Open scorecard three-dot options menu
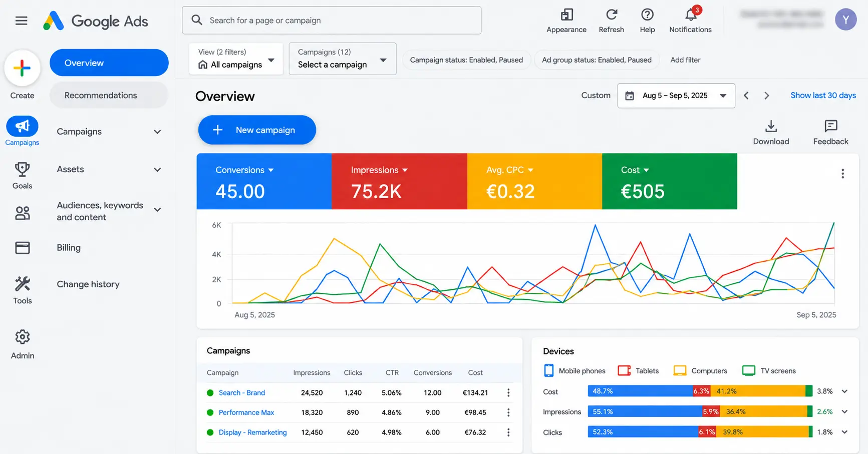868x454 pixels. pos(842,174)
